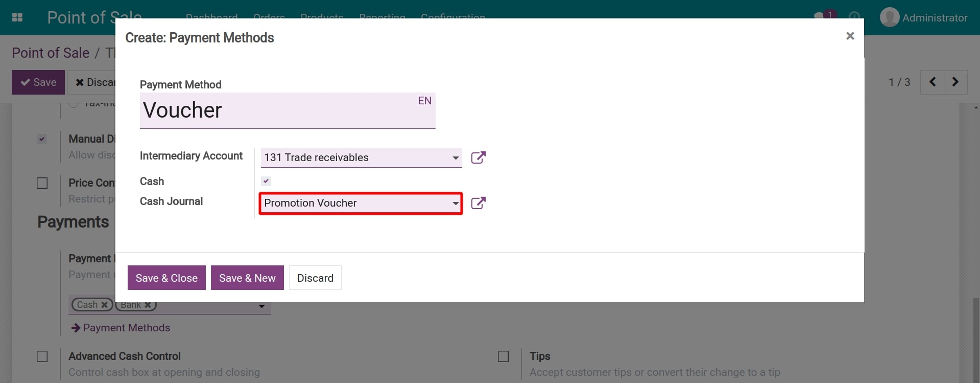The image size is (980, 383).
Task: Click the Save & New button
Action: click(247, 278)
